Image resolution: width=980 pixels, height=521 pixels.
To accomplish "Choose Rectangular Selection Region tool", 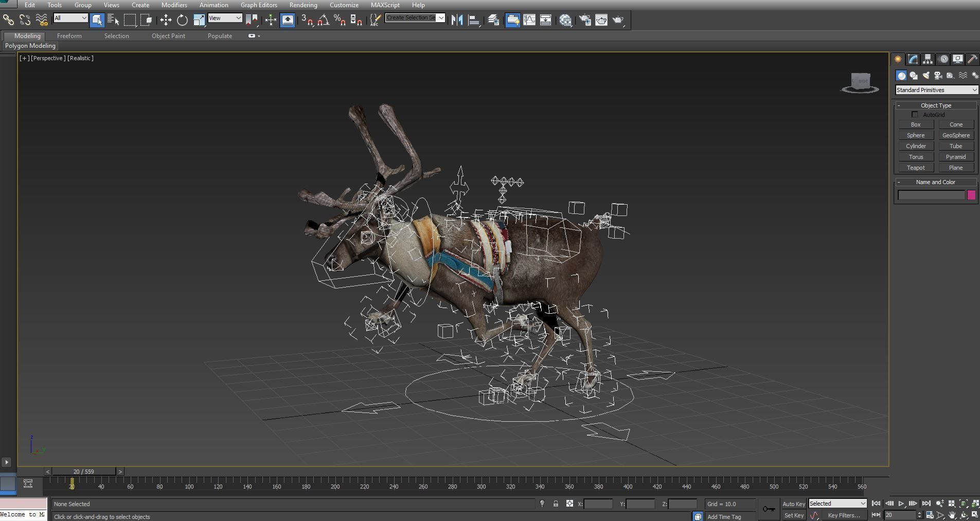I will coord(130,20).
